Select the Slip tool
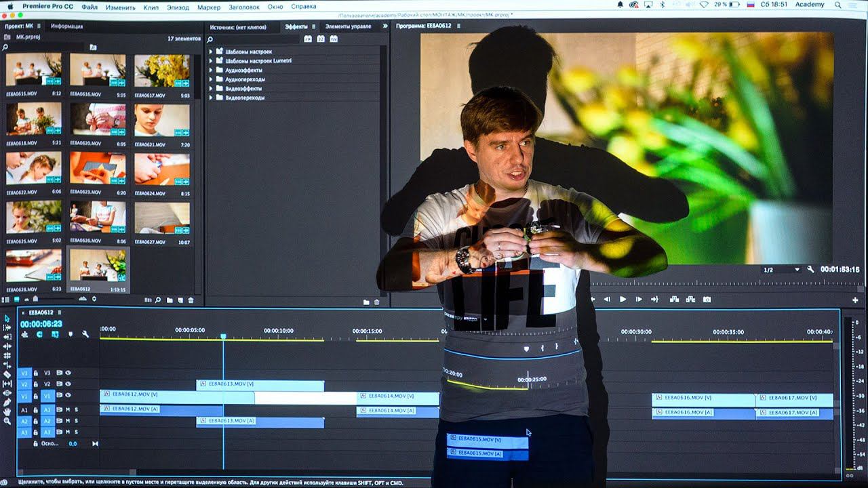 point(7,384)
